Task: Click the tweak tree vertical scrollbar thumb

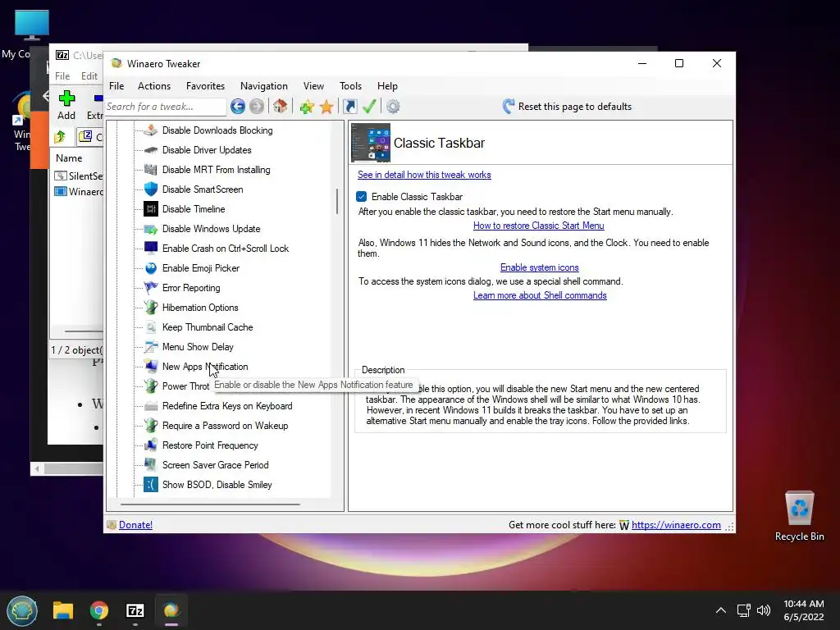Action: (x=337, y=202)
